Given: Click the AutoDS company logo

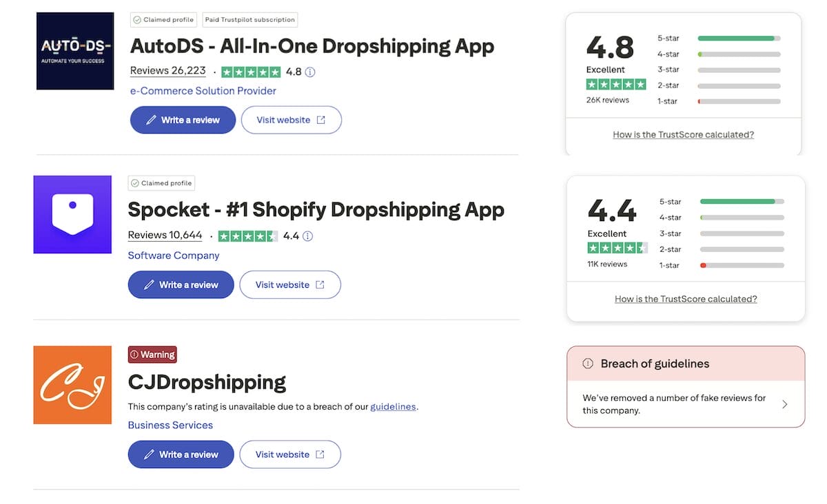Looking at the screenshot, I should pos(74,50).
